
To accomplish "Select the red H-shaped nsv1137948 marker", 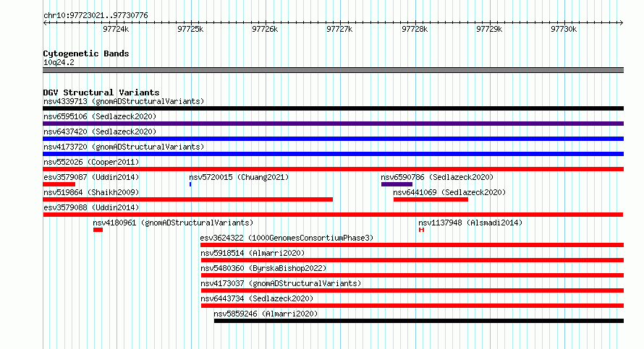I will (421, 230).
